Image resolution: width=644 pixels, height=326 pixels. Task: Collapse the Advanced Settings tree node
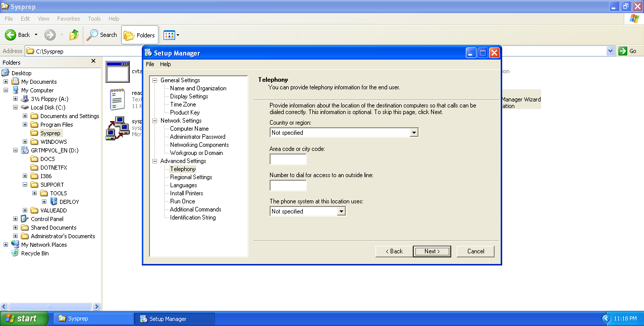155,161
